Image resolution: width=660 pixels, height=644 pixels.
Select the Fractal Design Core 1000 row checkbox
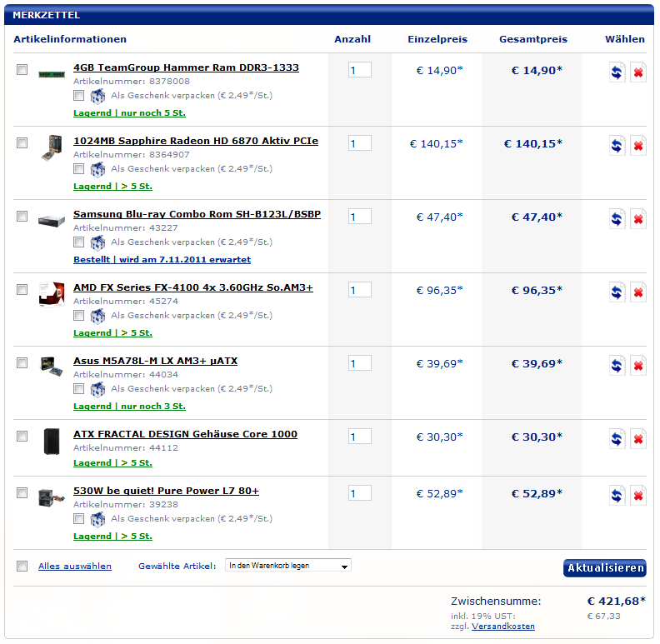[22, 436]
